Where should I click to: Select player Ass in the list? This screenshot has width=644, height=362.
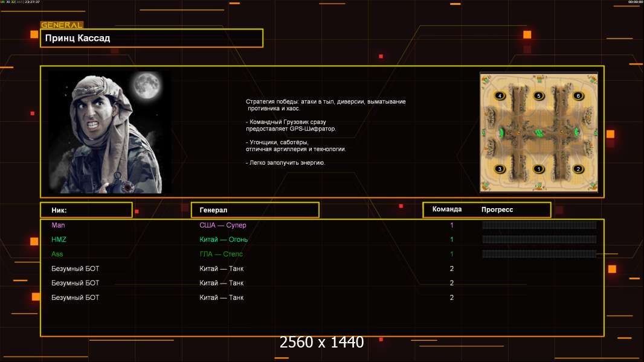(57, 254)
